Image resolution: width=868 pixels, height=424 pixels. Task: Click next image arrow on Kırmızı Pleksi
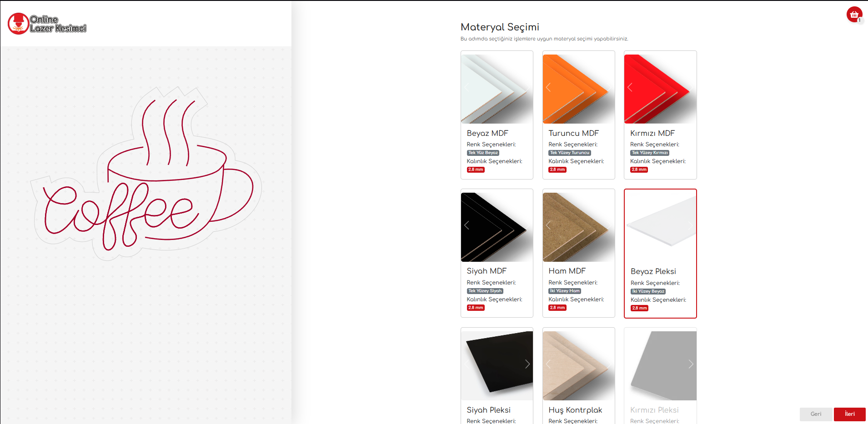691,364
